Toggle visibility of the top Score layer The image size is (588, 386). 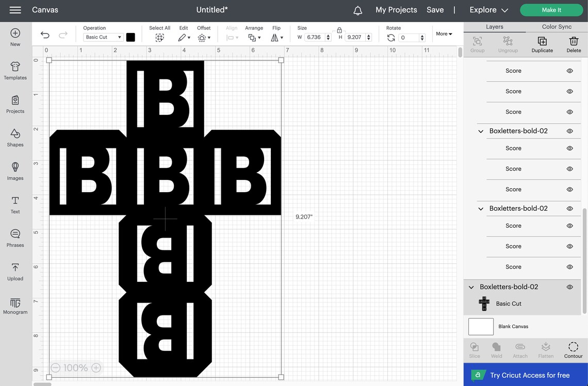569,70
